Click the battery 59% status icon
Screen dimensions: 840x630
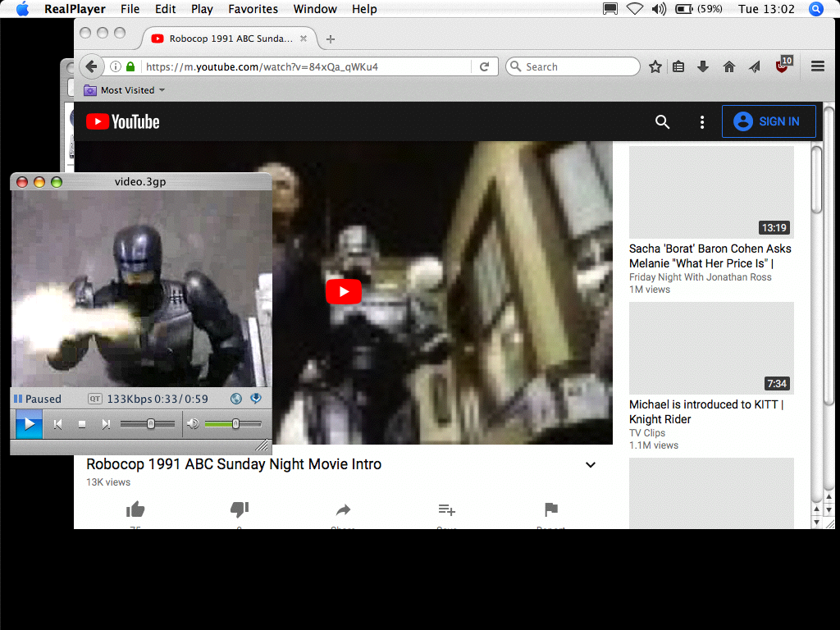tap(699, 8)
